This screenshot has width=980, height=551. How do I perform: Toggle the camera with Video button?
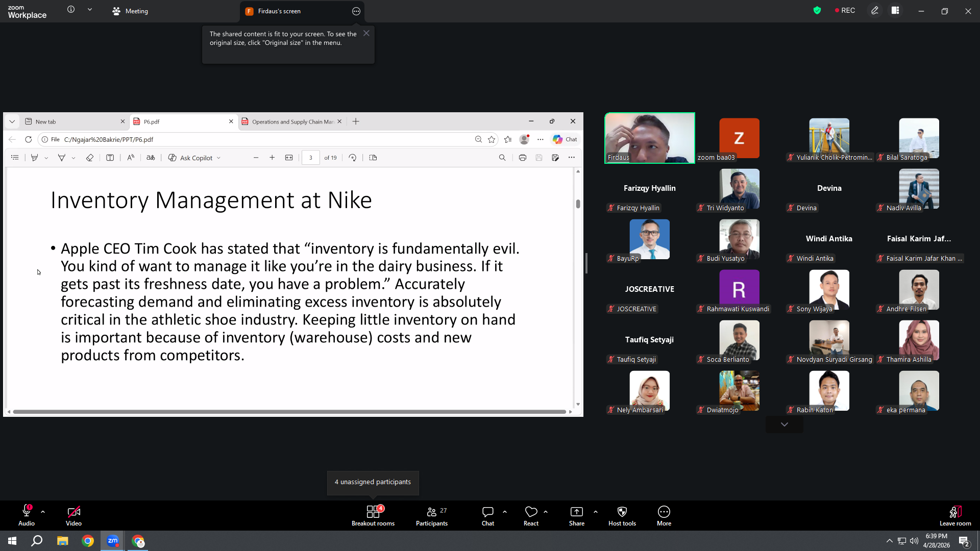(x=73, y=516)
